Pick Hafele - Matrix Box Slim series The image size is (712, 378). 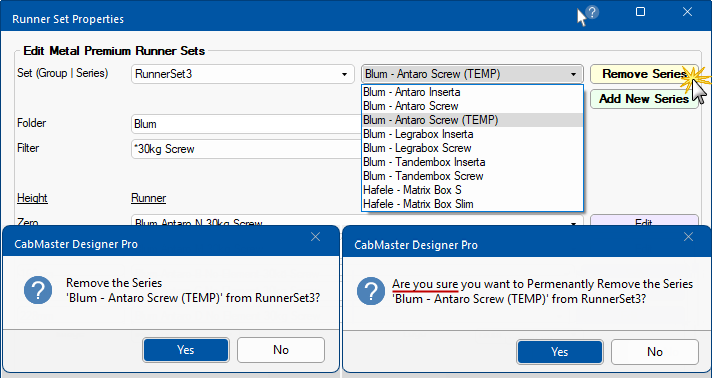tap(472, 204)
